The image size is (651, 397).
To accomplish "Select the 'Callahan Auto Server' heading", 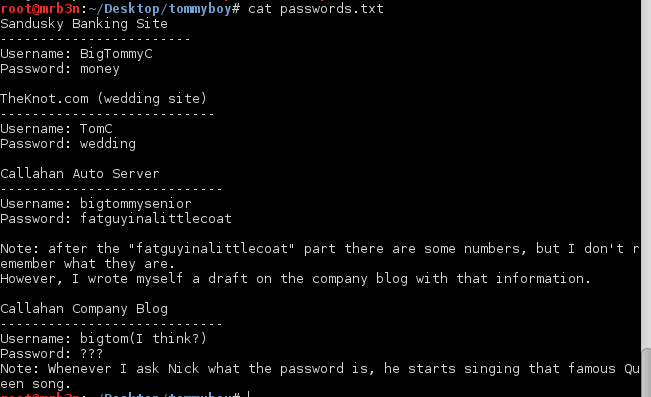I will (80, 174).
